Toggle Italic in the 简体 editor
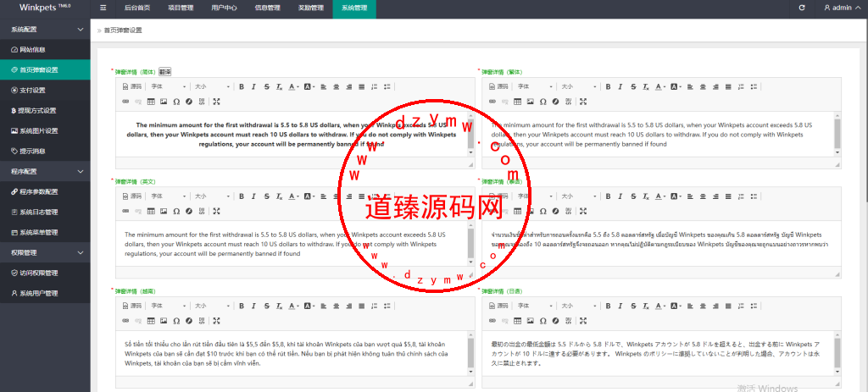868x392 pixels. pyautogui.click(x=253, y=87)
